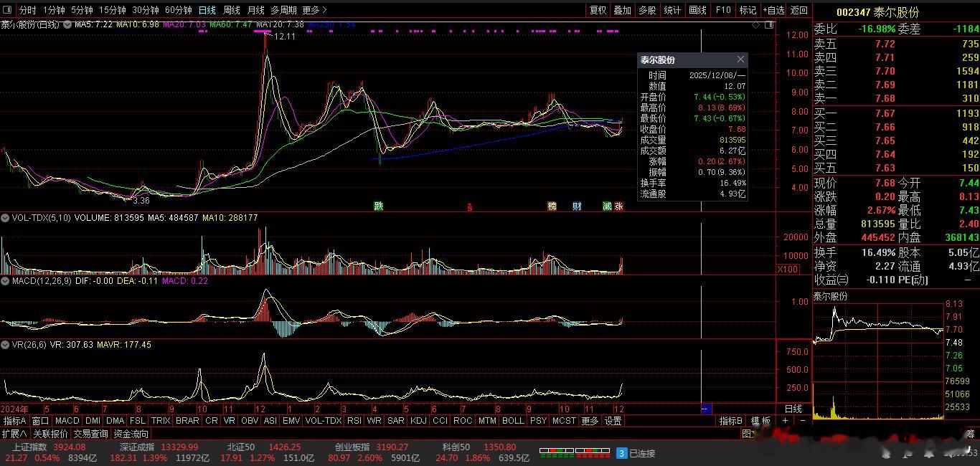Select the 指标A tab
This screenshot has width=980, height=466.
tap(14, 421)
